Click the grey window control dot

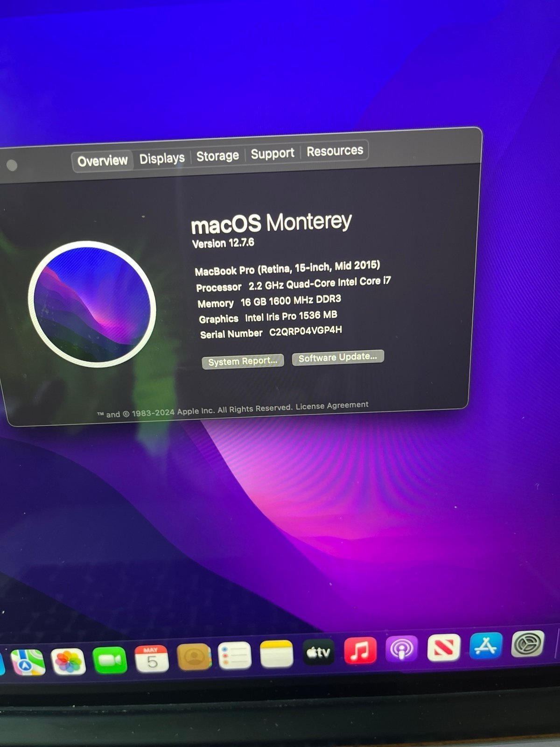coord(12,165)
